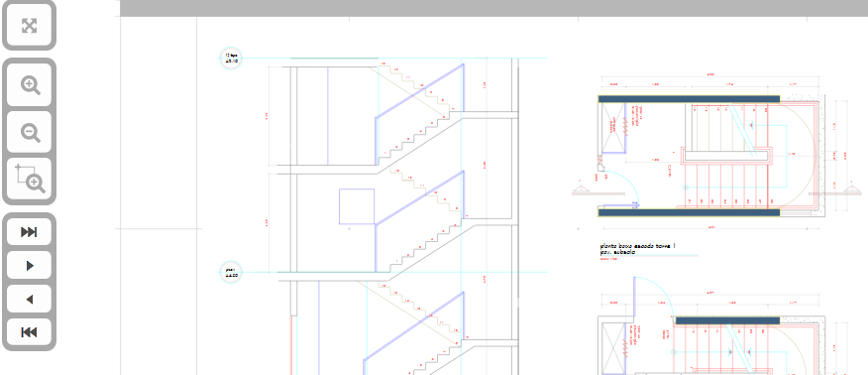Go back to the previous page

click(x=29, y=300)
